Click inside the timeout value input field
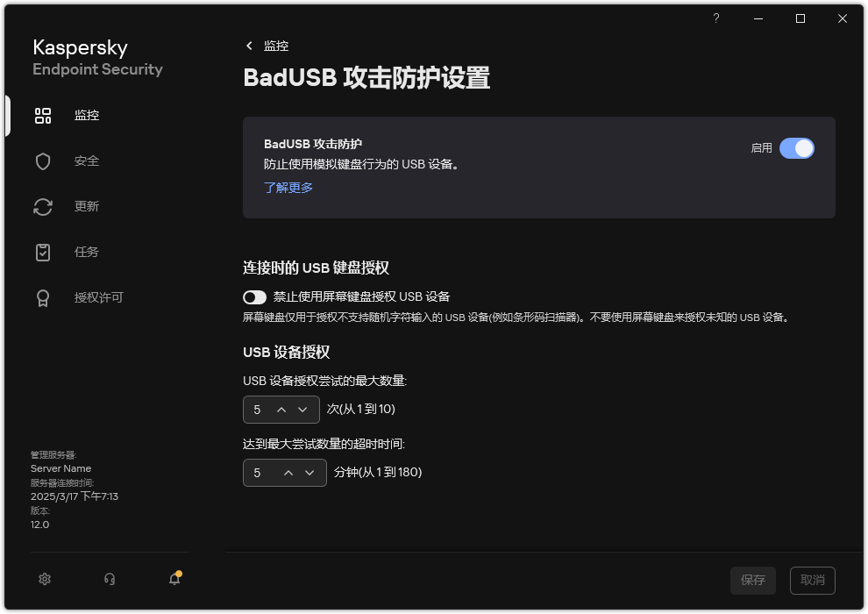This screenshot has height=614, width=868. (259, 472)
